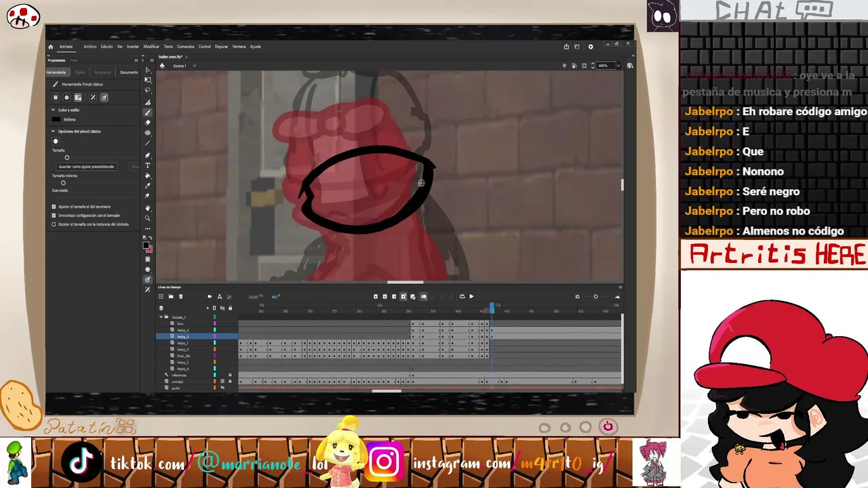Toggle loop playback in timeline
The image size is (868, 488).
coord(462,296)
